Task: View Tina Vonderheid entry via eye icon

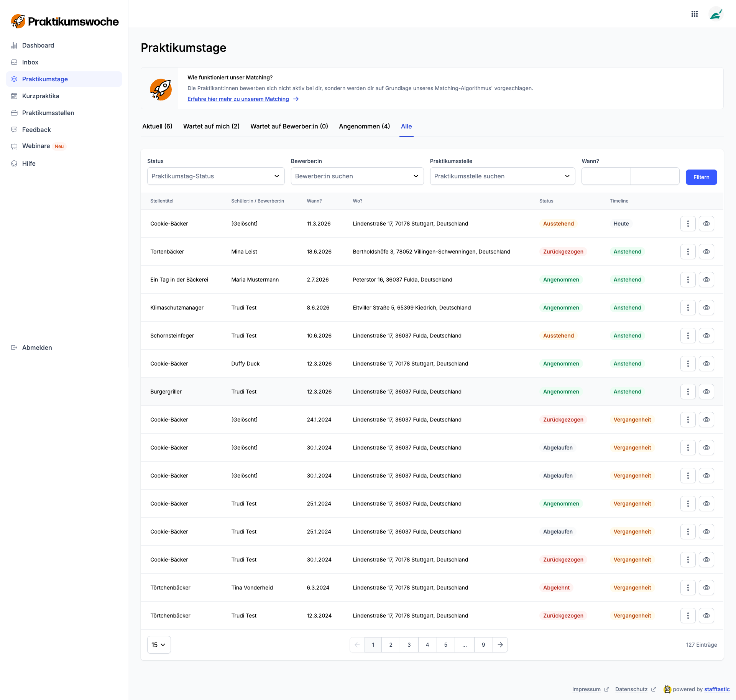Action: coord(706,588)
